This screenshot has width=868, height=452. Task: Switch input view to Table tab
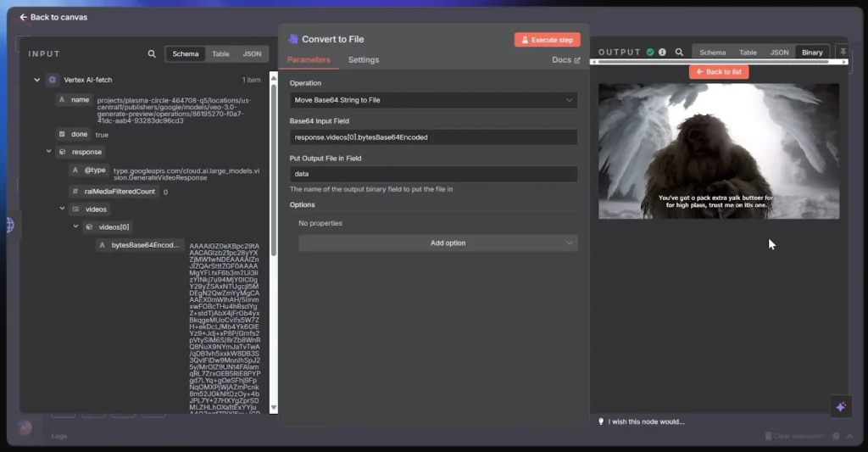[x=220, y=53]
